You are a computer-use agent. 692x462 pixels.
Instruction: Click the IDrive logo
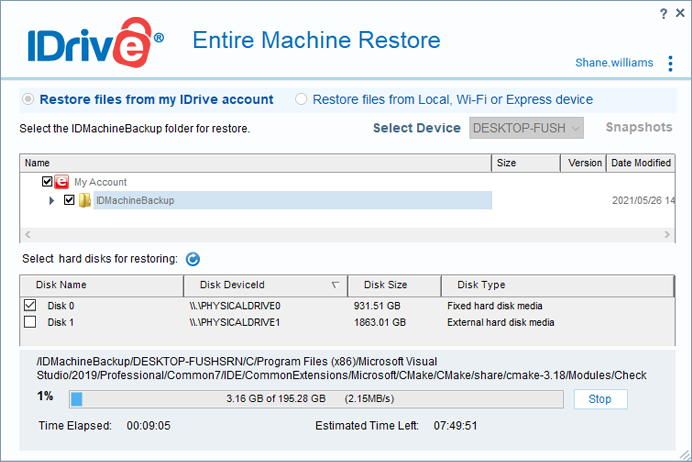96,43
